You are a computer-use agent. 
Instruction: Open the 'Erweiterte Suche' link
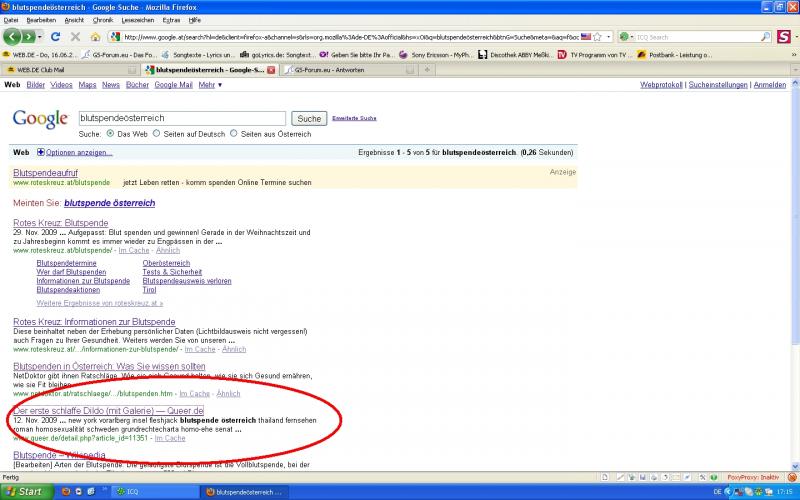(x=354, y=118)
